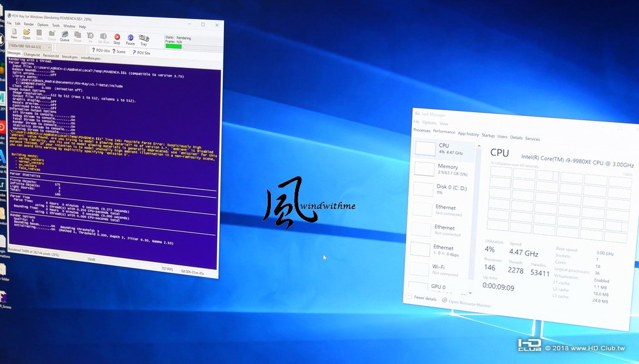Stop the current POV-Ray render

pos(117,39)
